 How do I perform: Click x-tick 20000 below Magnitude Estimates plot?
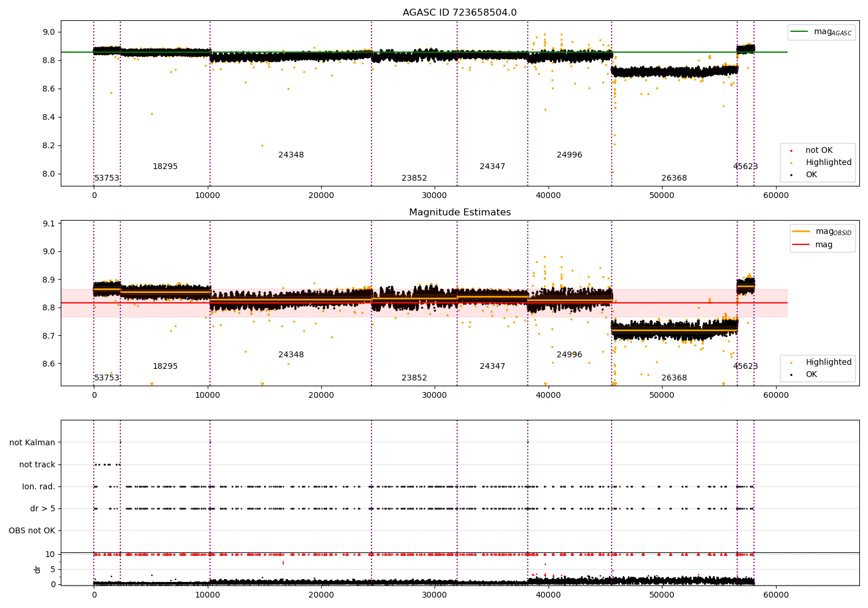[x=321, y=395]
